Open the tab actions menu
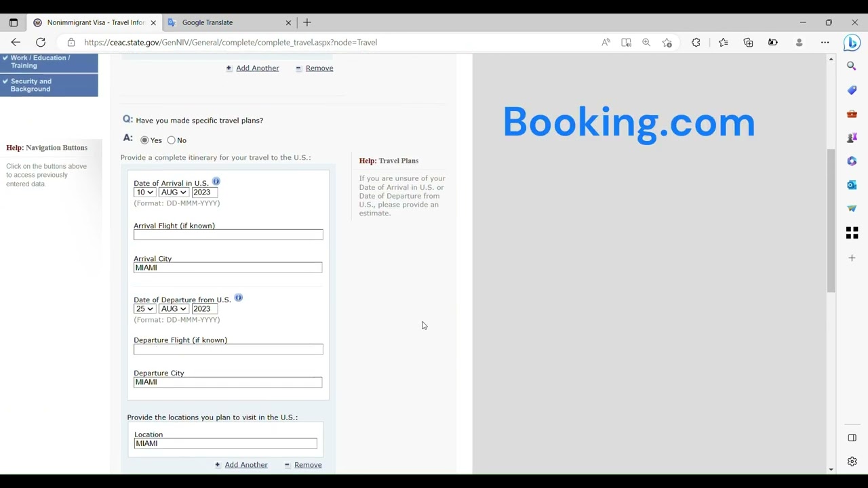Screen dimensions: 868x488 pyautogui.click(x=13, y=22)
